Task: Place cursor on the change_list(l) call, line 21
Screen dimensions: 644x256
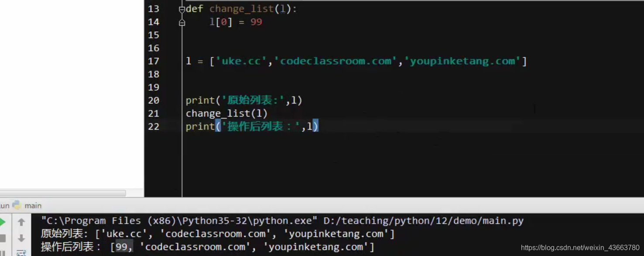Action: tap(226, 113)
